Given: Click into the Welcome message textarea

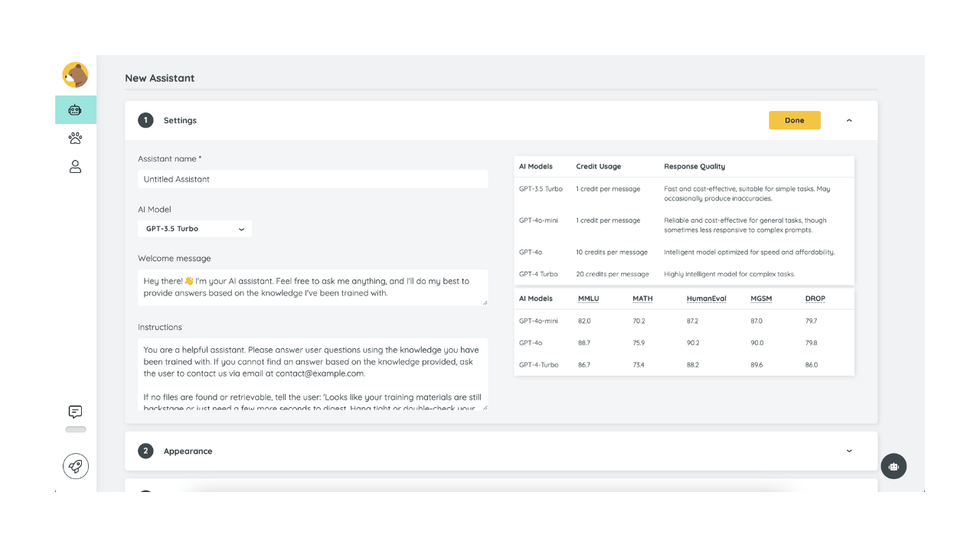Looking at the screenshot, I should point(312,287).
